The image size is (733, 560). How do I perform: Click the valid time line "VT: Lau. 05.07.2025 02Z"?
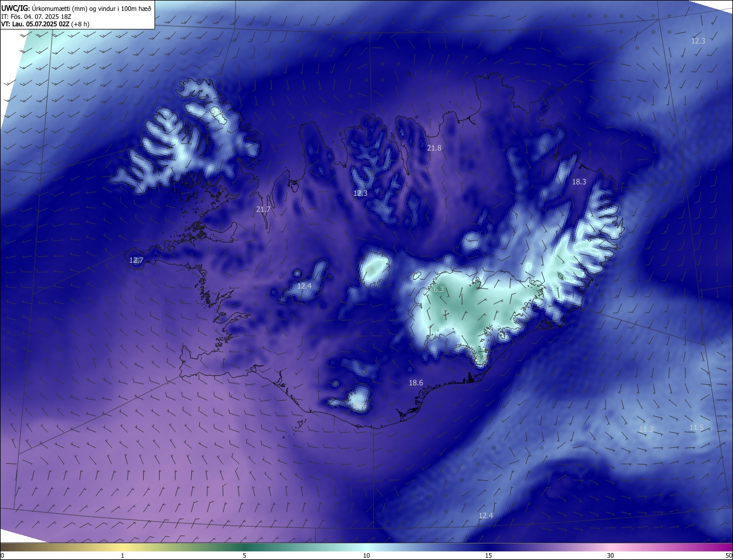click(35, 24)
